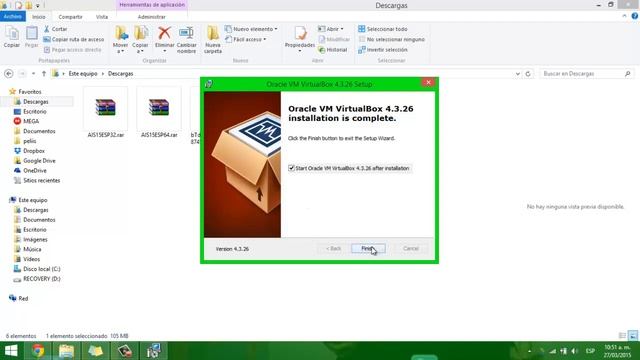Screen dimensions: 640x360
Task: Switch to the Compartir tab
Action: coord(70,17)
